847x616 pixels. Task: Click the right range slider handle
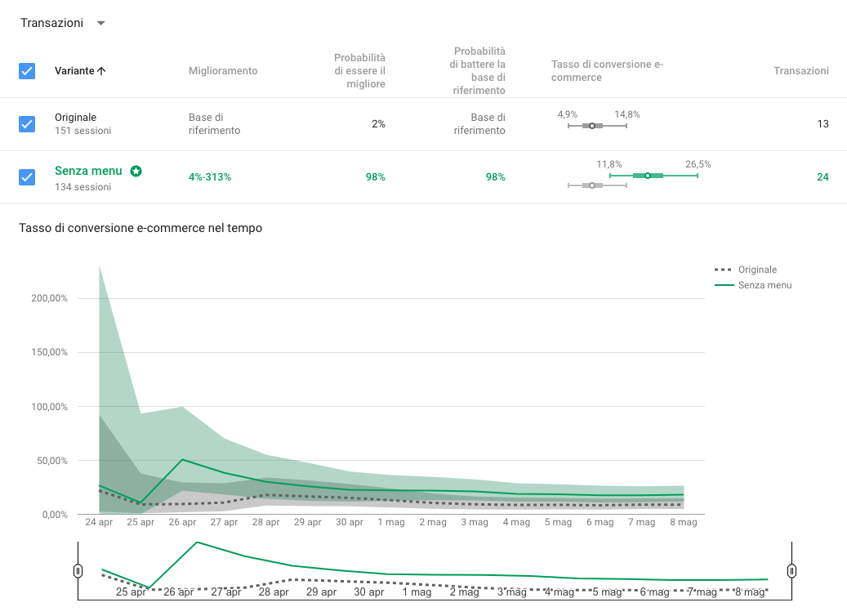792,570
